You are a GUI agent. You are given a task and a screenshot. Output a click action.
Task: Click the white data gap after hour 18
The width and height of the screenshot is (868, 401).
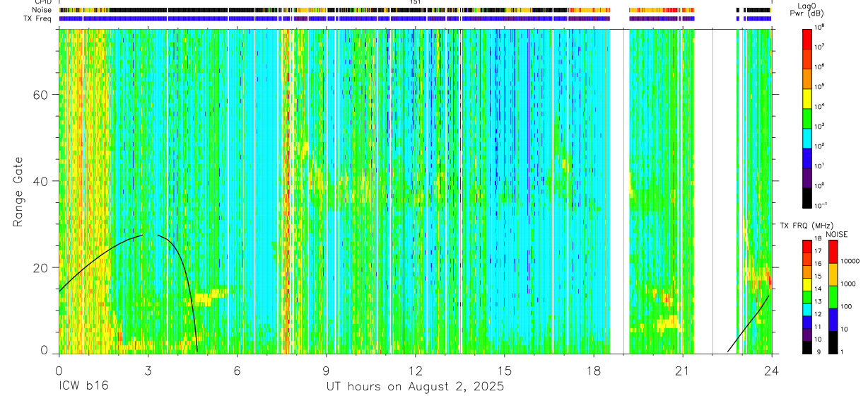pyautogui.click(x=619, y=191)
